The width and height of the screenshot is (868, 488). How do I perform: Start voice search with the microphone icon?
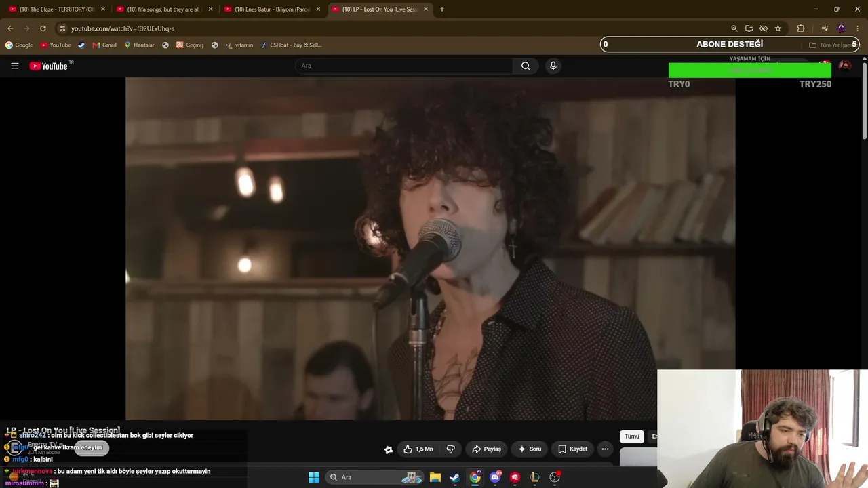[553, 66]
